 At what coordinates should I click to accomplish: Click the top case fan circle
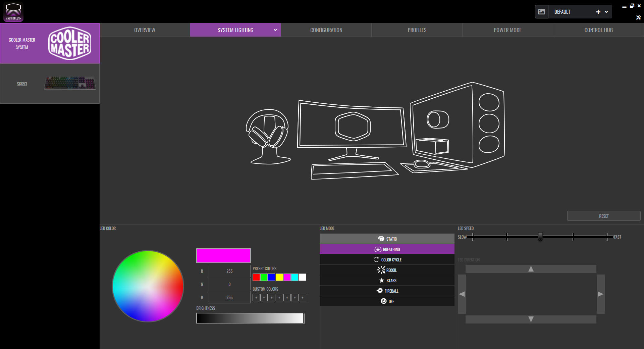489,102
